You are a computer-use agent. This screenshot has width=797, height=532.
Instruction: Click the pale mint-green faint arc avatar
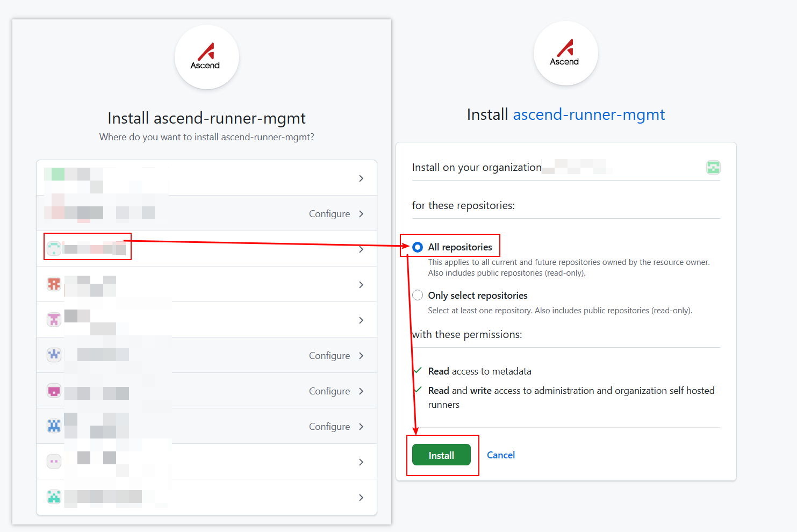(x=54, y=248)
